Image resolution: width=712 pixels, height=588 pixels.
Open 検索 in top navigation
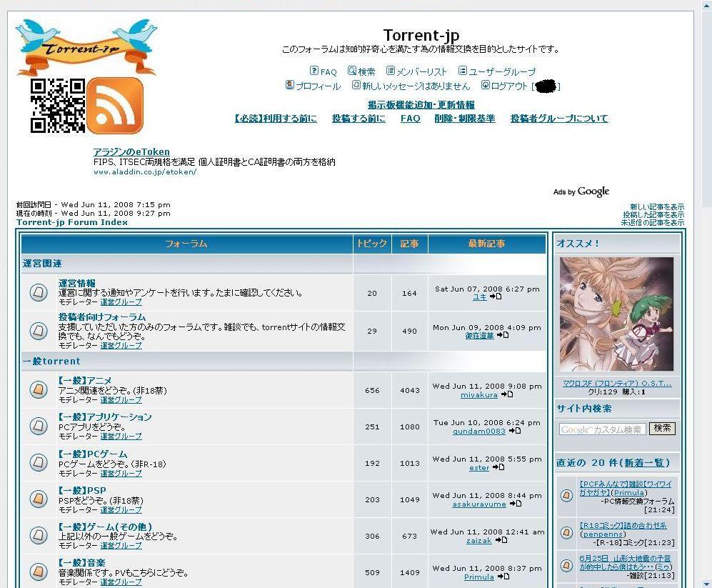point(366,71)
